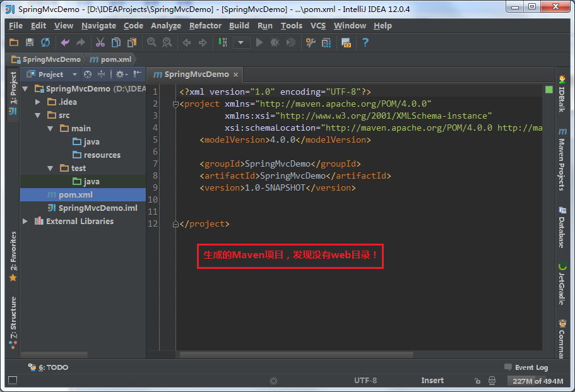Click the file lock status icon

coord(477,381)
